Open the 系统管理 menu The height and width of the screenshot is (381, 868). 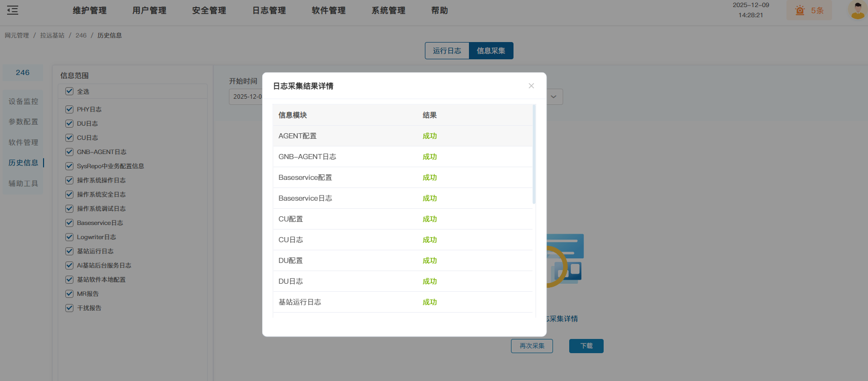tap(388, 11)
